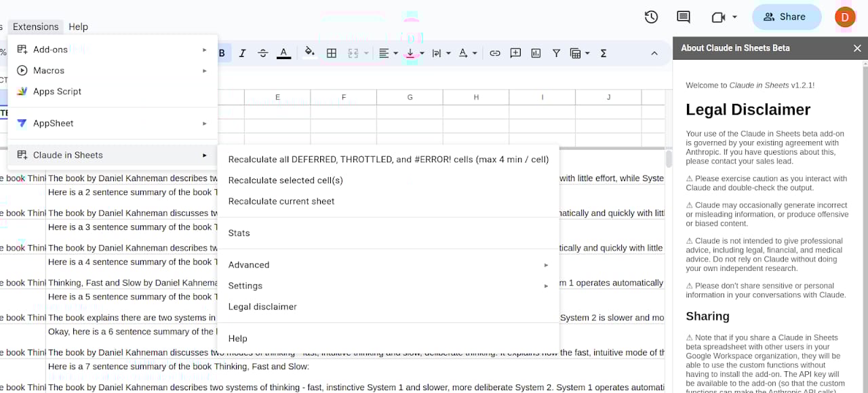This screenshot has height=393, width=868.
Task: Open version history clock icon
Action: click(651, 17)
